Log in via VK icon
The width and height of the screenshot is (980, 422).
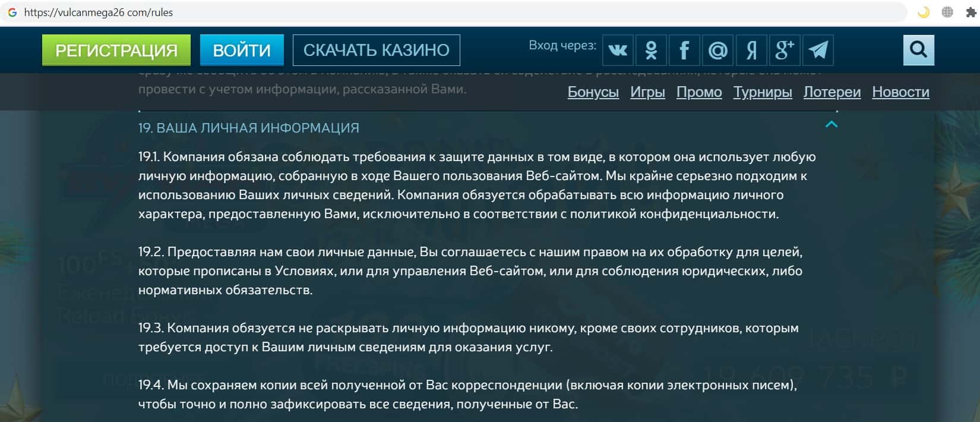(618, 50)
